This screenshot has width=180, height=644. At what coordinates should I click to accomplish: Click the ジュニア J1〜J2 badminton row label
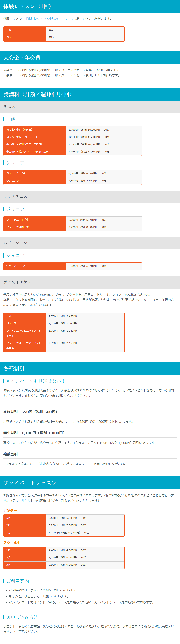(16, 266)
